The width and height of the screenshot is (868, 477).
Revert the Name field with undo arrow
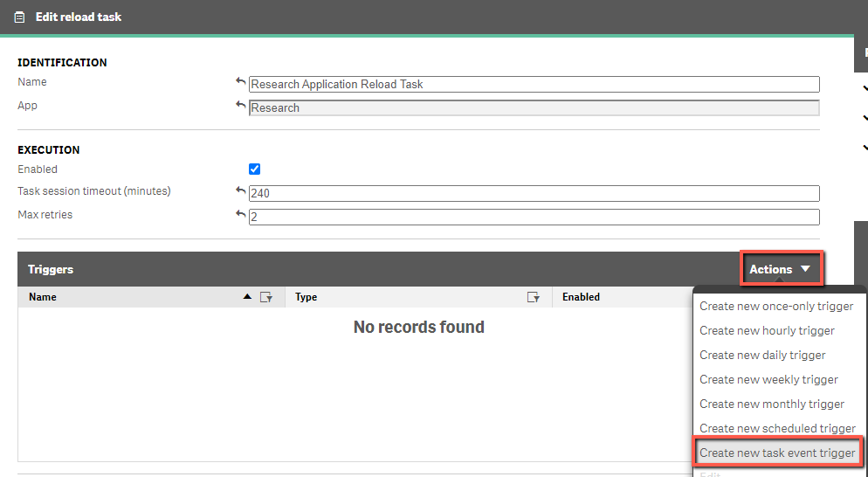coord(240,82)
